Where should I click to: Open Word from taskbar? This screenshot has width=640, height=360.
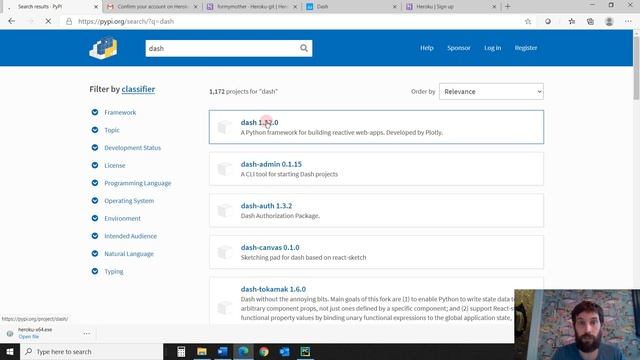[223, 351]
